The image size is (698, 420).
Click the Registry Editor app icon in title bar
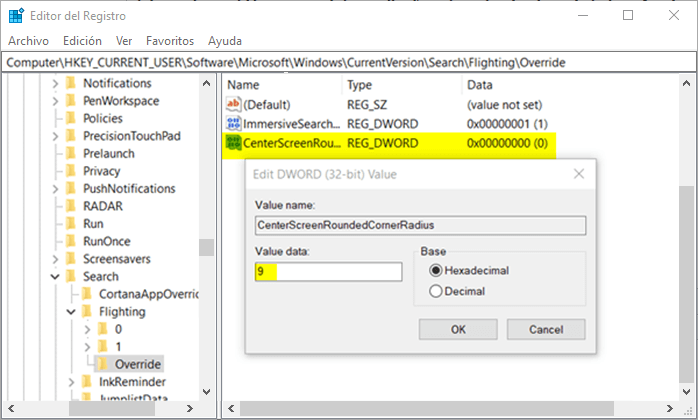[x=16, y=16]
